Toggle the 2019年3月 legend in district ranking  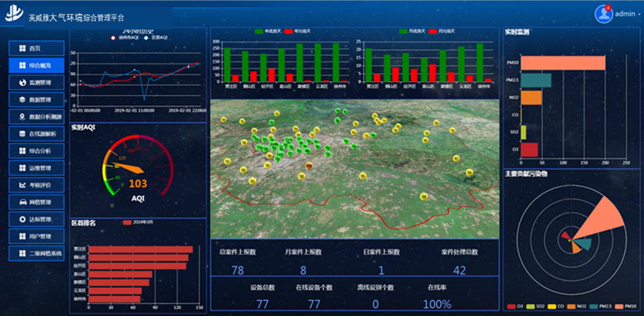pyautogui.click(x=127, y=222)
